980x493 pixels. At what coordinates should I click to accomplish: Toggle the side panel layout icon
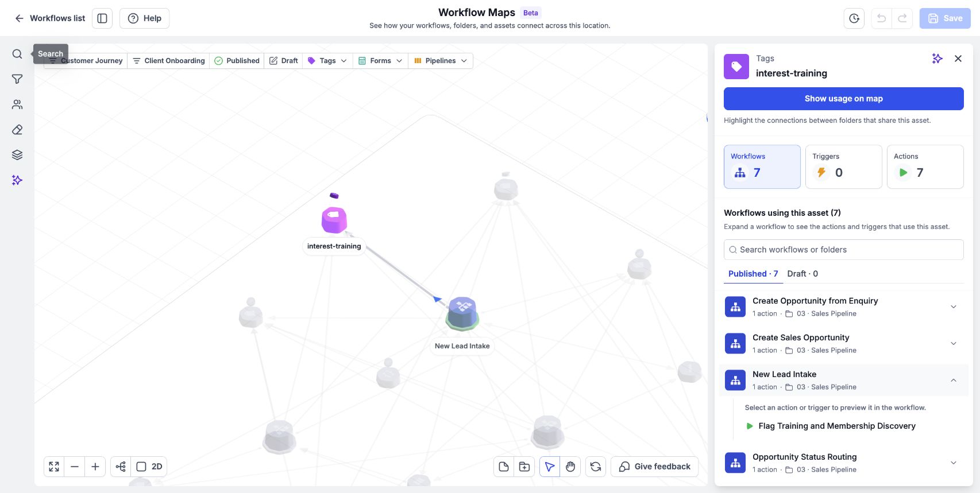click(x=102, y=18)
